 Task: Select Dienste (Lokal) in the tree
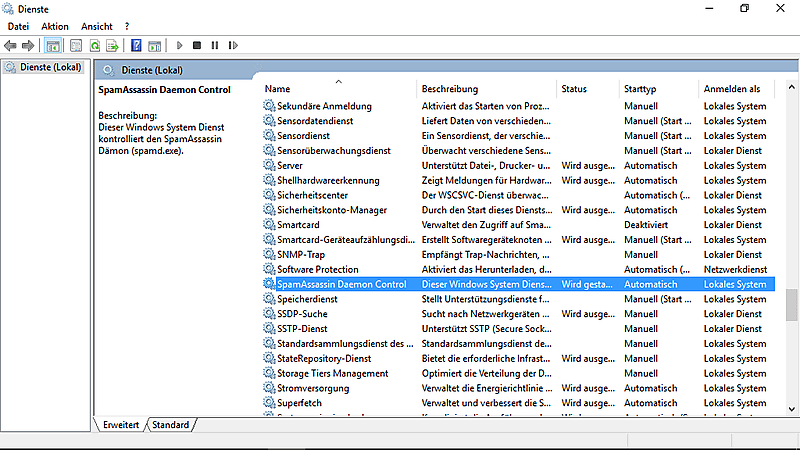(x=51, y=67)
